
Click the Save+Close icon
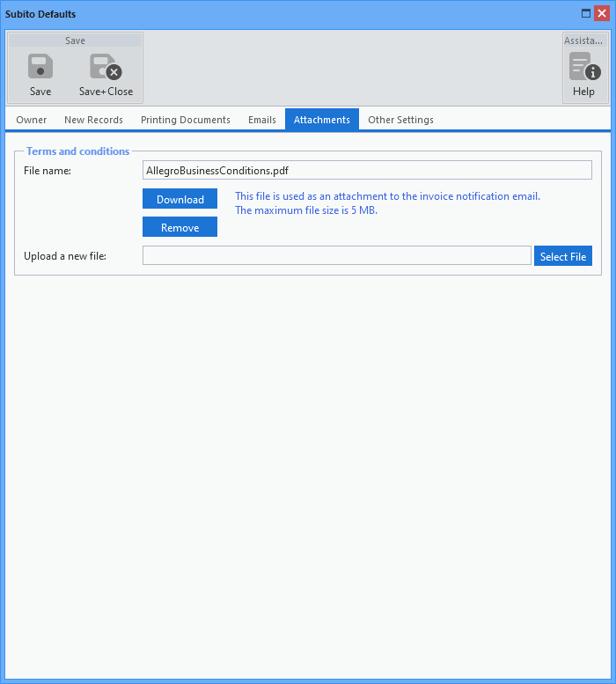tap(106, 68)
